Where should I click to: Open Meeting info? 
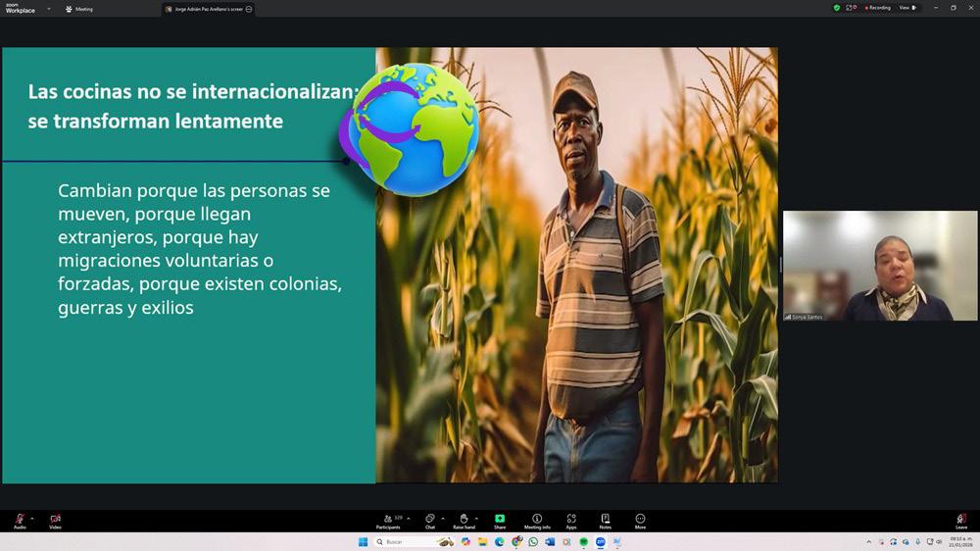537,521
